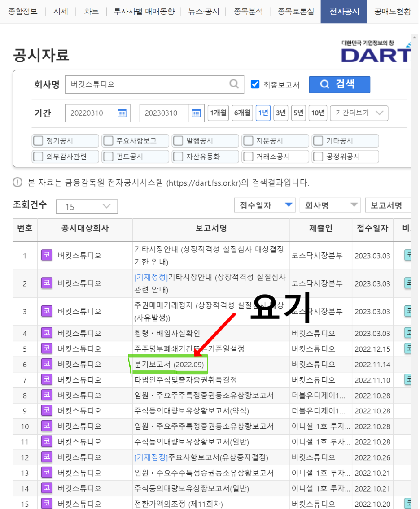Check the 거래소공시 filter
Image resolution: width=420 pixels, height=509 pixels.
(248, 157)
